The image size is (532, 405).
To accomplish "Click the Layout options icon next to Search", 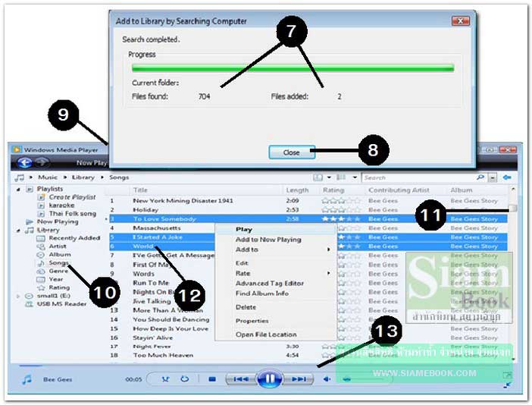I will [x=318, y=177].
